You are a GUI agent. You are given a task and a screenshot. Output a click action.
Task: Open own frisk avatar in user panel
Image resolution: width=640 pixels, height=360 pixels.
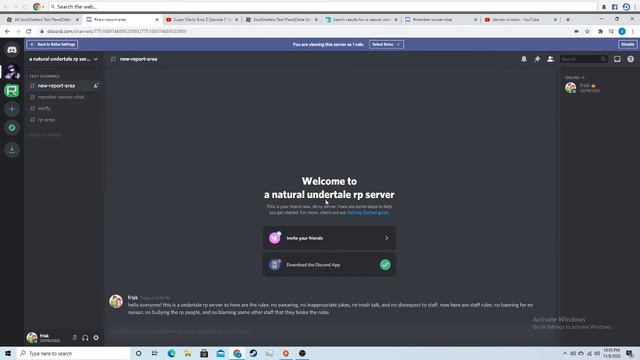tap(32, 338)
